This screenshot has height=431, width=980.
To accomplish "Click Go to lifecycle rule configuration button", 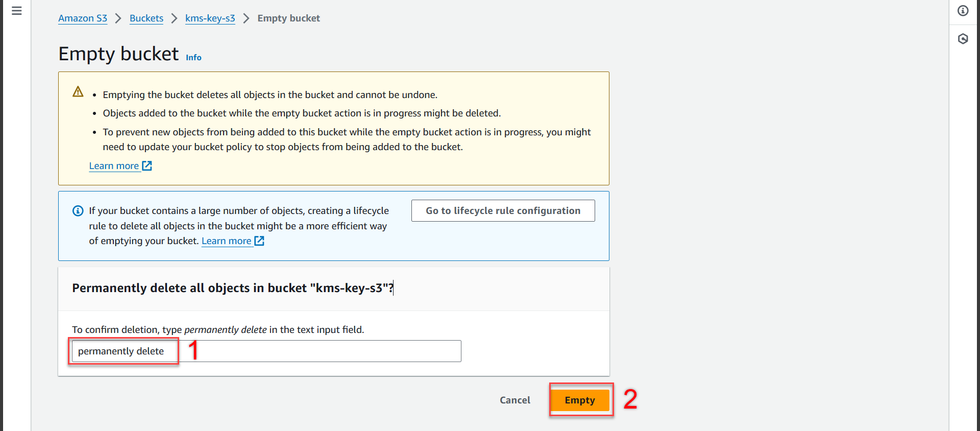I will click(x=503, y=211).
